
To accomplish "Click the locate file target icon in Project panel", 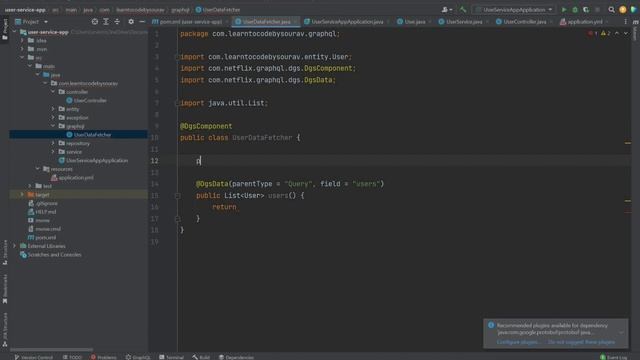I will click(x=95, y=22).
